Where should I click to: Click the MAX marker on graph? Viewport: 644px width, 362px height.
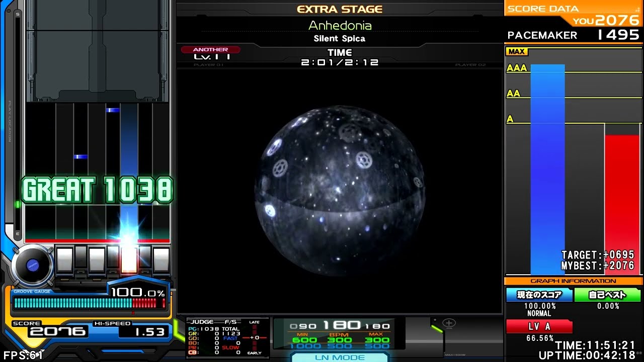pyautogui.click(x=516, y=51)
